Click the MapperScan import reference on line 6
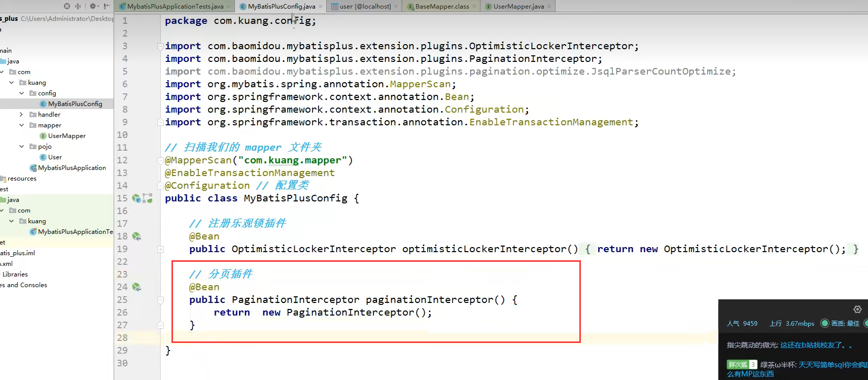The width and height of the screenshot is (868, 380). point(420,84)
